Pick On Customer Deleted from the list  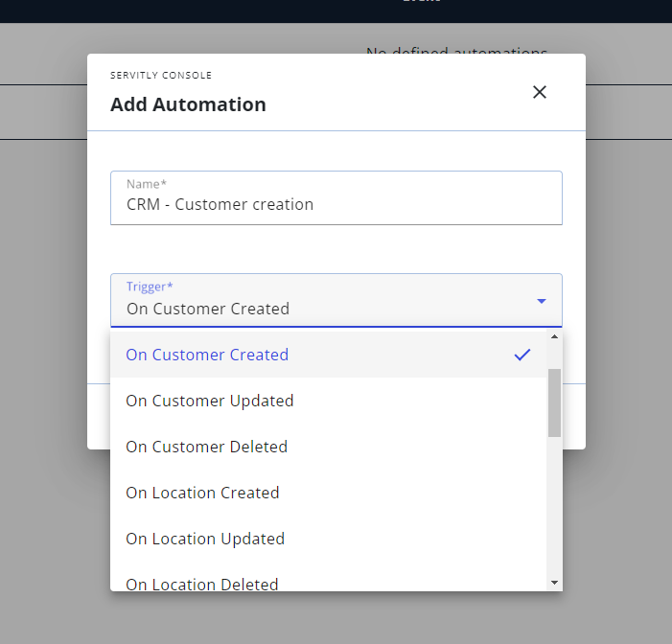pyautogui.click(x=206, y=447)
